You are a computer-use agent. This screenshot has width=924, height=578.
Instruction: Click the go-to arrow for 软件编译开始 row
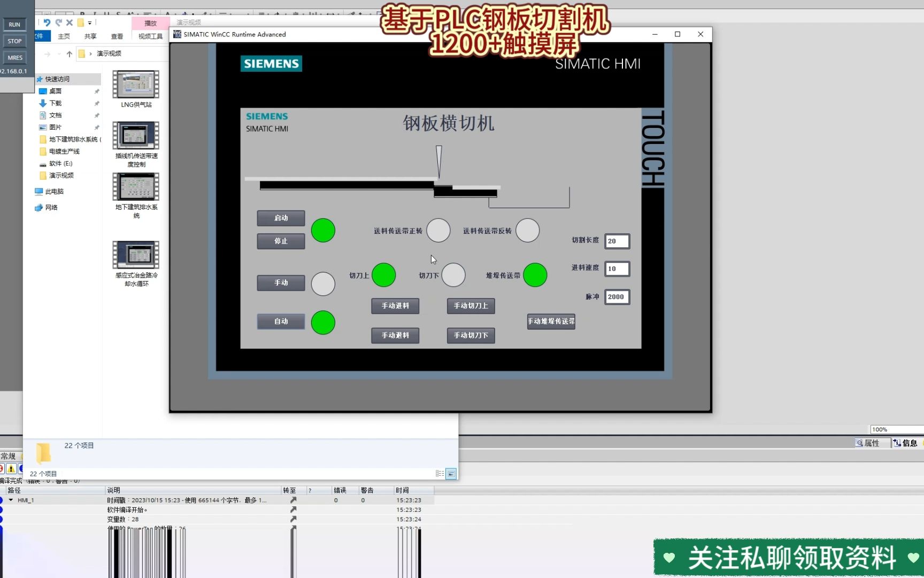[x=293, y=510]
